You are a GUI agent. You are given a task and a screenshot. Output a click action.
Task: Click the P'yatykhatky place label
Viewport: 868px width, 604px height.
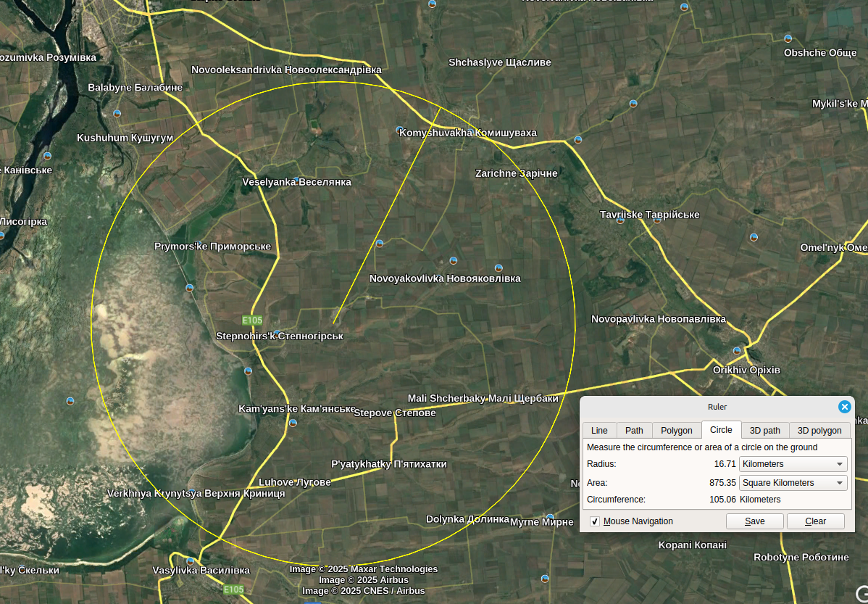pyautogui.click(x=388, y=464)
